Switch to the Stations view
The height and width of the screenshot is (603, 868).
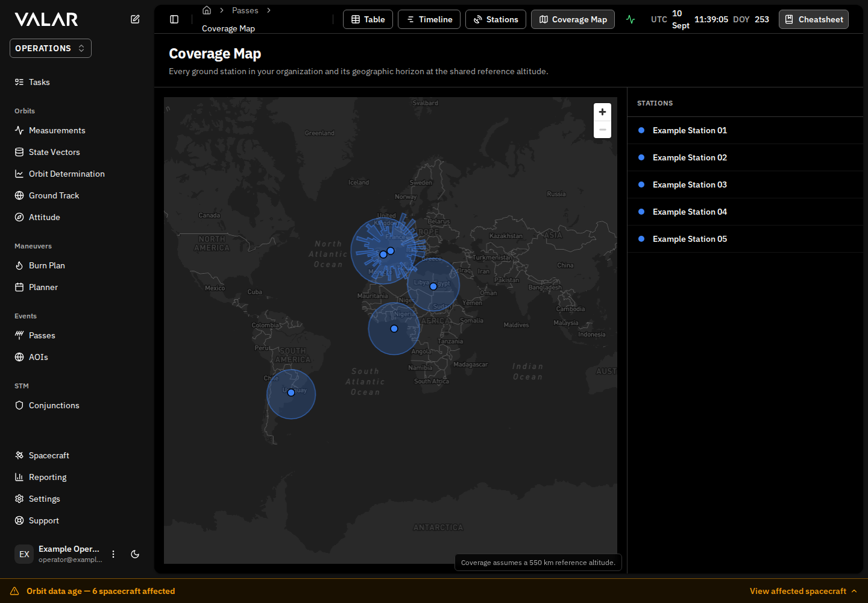(x=495, y=19)
